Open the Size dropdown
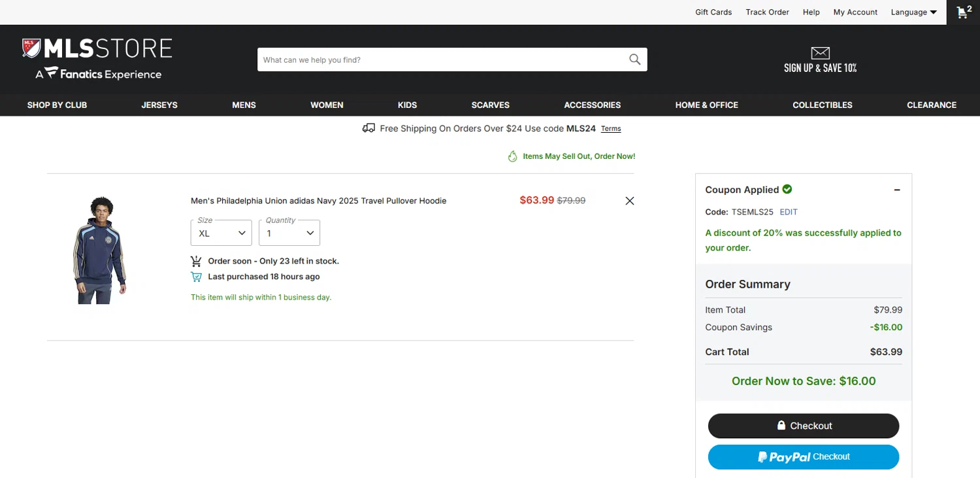The image size is (980, 478). click(221, 233)
